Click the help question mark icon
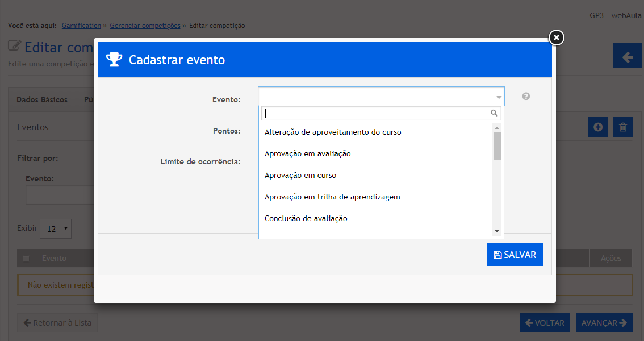This screenshot has width=644, height=341. (x=526, y=97)
